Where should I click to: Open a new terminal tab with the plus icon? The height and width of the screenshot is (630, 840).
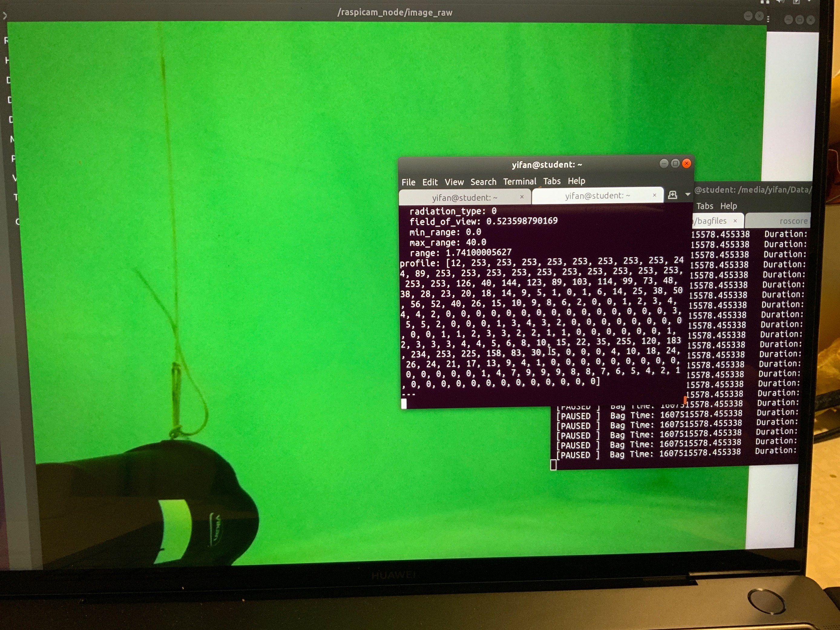coord(672,195)
